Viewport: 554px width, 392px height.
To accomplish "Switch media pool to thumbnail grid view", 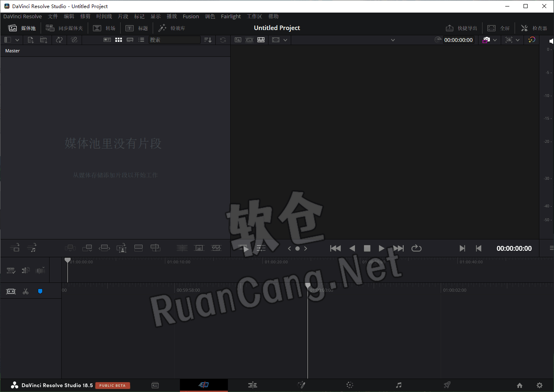I will point(119,40).
